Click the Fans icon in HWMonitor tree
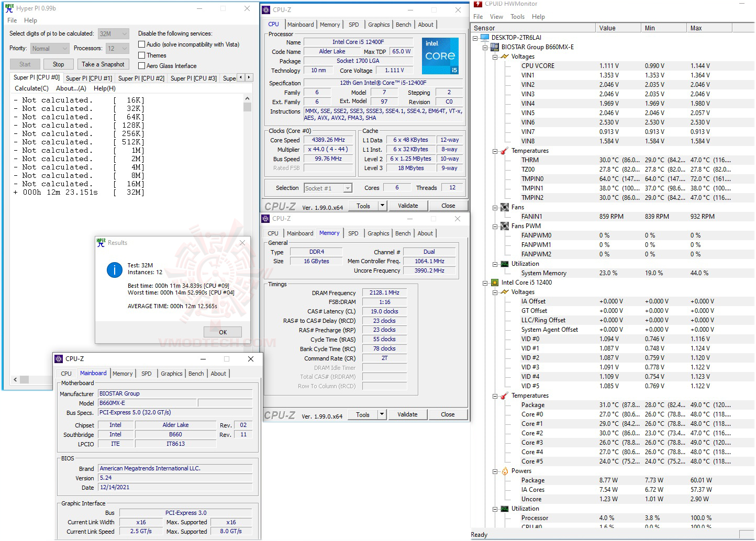This screenshot has width=756, height=541. click(504, 207)
